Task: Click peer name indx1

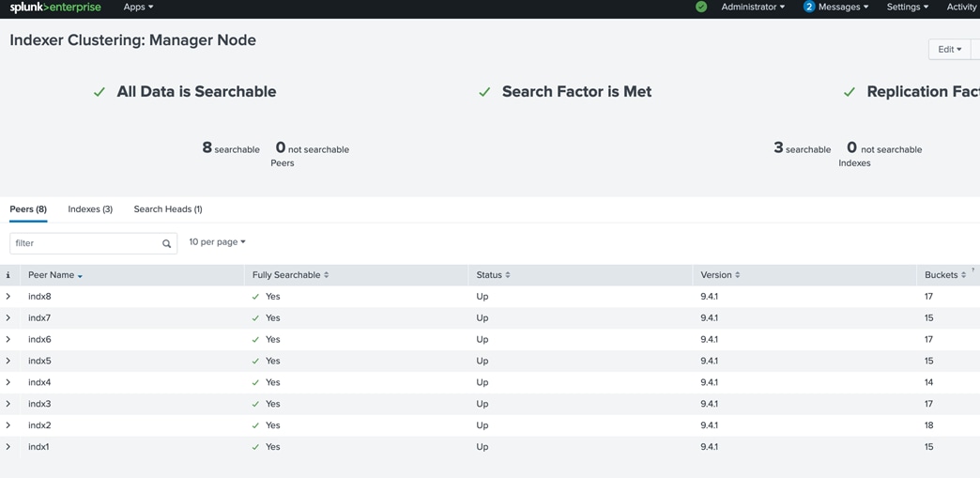Action: pos(39,447)
